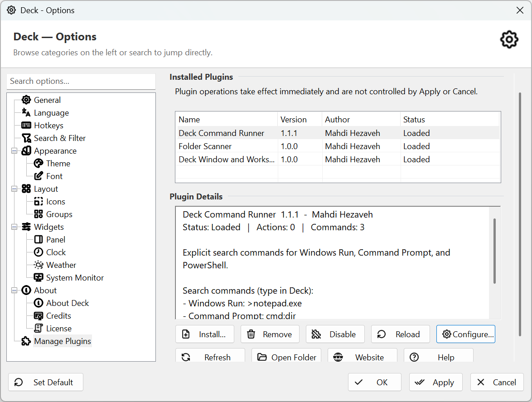The image size is (532, 402).
Task: Collapse the About tree node
Action: 14,291
